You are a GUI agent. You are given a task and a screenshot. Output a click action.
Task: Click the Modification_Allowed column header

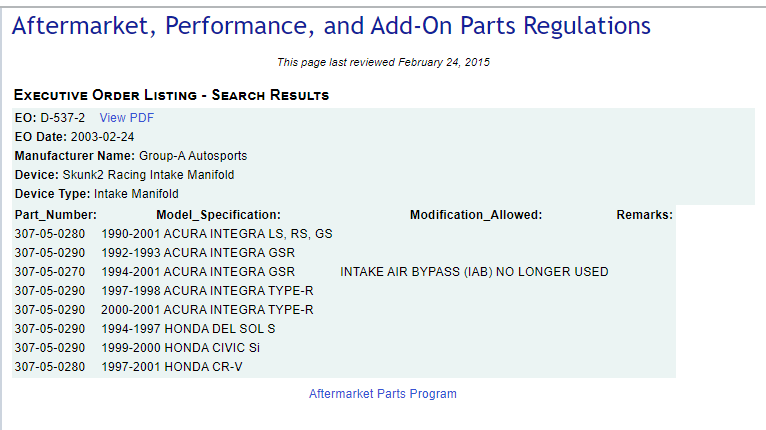[x=476, y=214]
